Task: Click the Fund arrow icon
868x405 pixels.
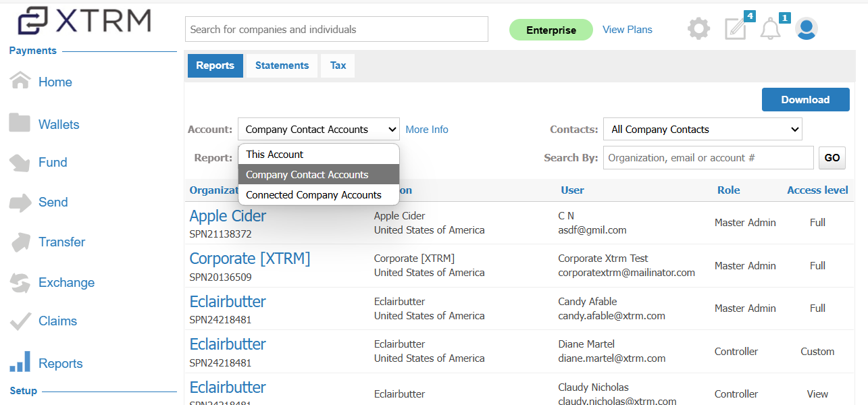Action: pyautogui.click(x=20, y=163)
